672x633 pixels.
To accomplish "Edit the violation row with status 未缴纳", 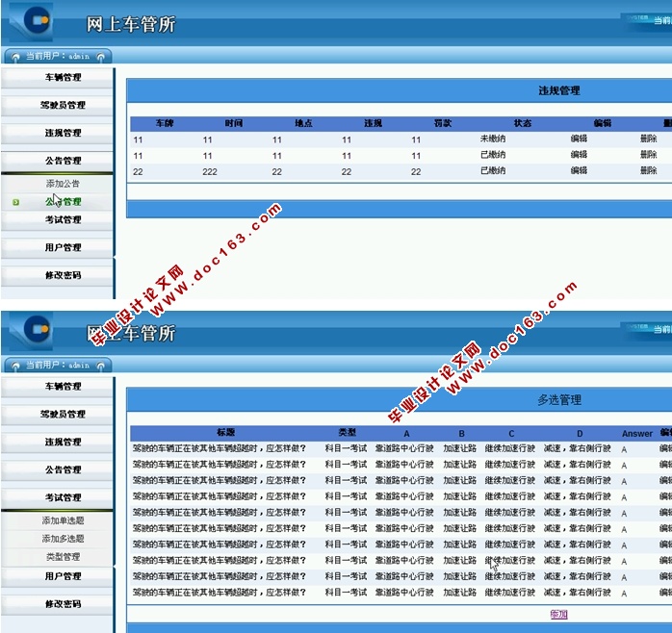I will [x=579, y=139].
